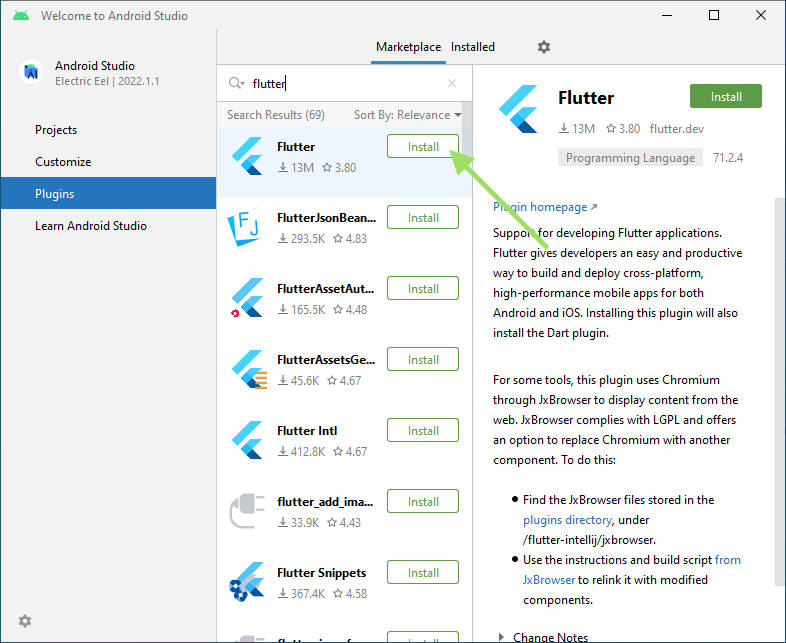Click the search magnifier options icon
This screenshot has height=643, width=786.
(236, 83)
